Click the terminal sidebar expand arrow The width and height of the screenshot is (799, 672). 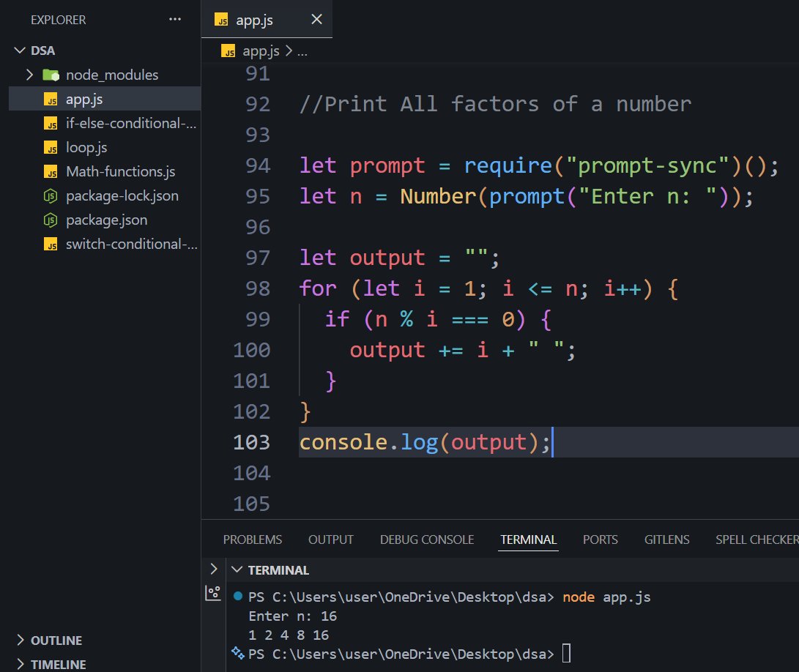click(x=214, y=569)
